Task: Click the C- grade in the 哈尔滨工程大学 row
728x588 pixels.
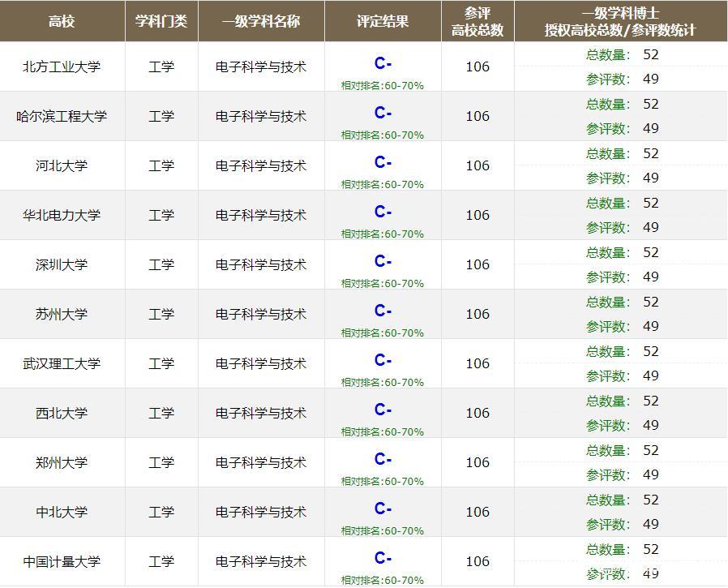Action: 383,113
